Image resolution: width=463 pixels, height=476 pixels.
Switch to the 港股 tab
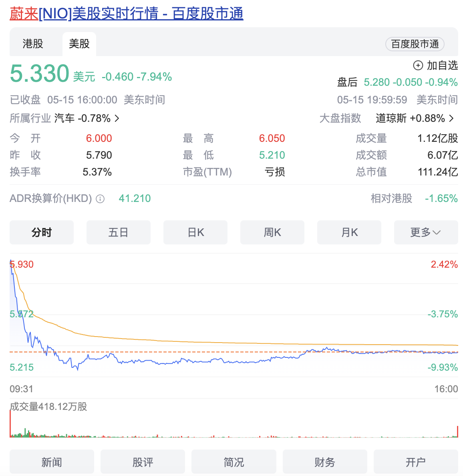click(33, 44)
